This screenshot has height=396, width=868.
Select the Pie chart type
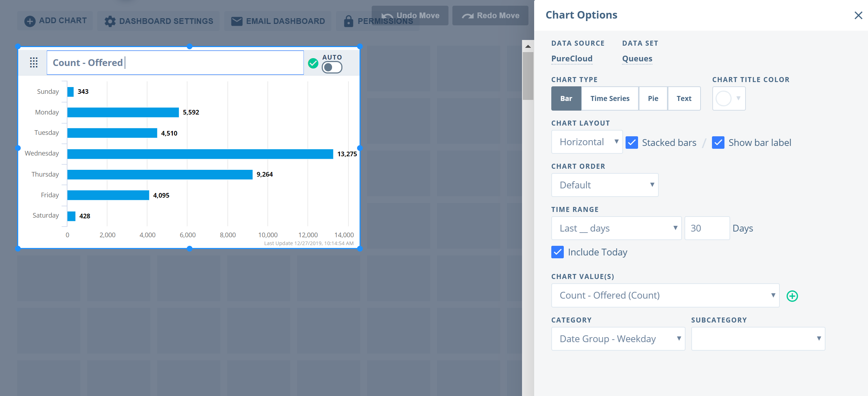653,98
